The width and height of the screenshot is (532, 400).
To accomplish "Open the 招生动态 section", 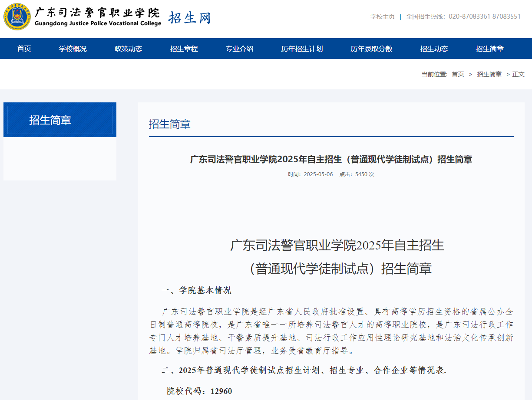I will (x=434, y=49).
